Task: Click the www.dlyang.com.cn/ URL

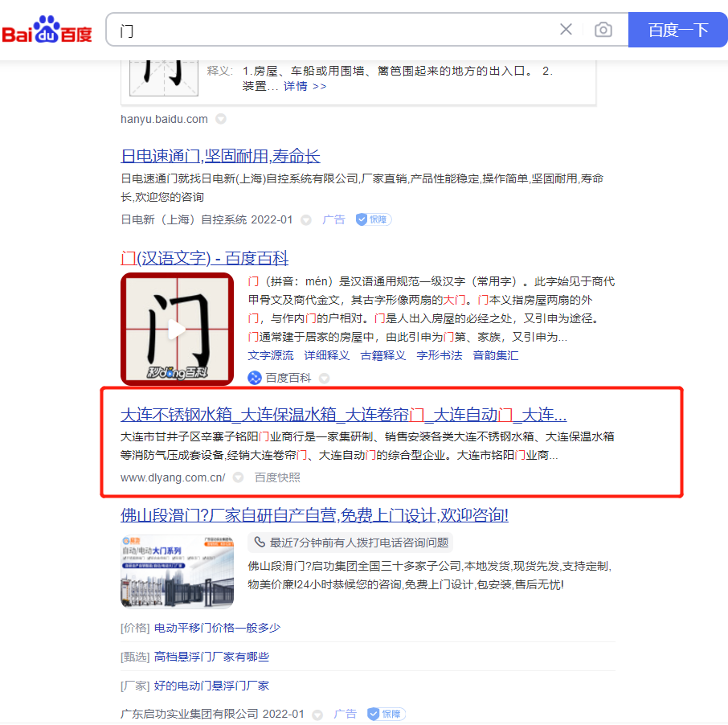Action: [x=173, y=478]
